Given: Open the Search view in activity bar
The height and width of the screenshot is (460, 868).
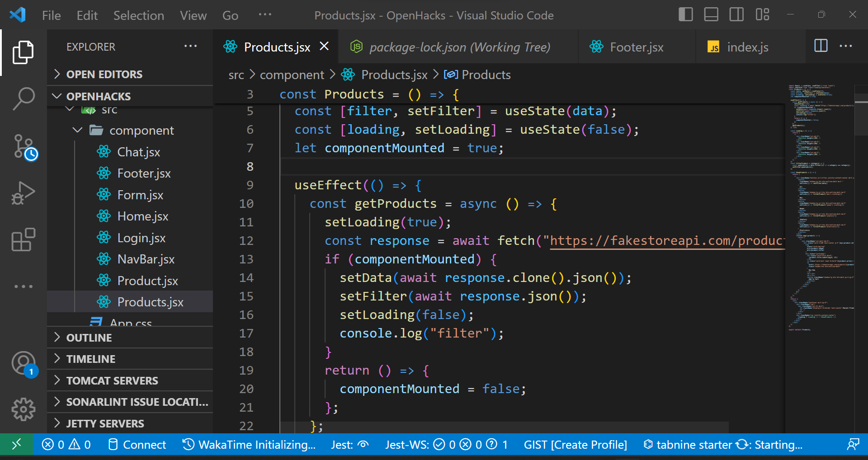Looking at the screenshot, I should pyautogui.click(x=23, y=99).
